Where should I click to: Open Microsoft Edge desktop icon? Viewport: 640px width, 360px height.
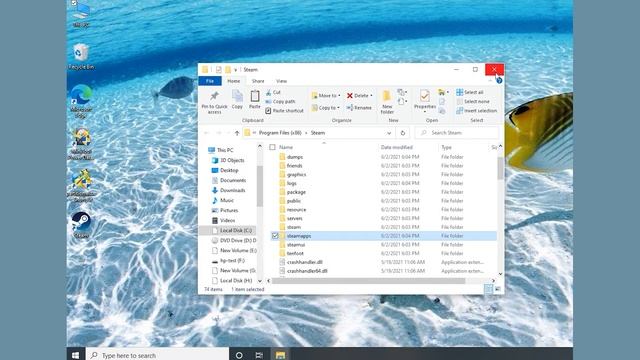(81, 101)
